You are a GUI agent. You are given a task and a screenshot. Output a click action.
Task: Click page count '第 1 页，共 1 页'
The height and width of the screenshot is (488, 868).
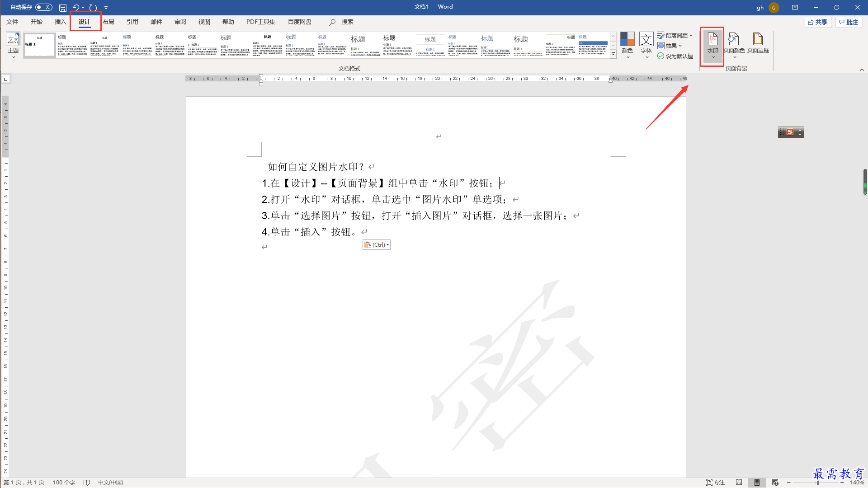[24, 483]
